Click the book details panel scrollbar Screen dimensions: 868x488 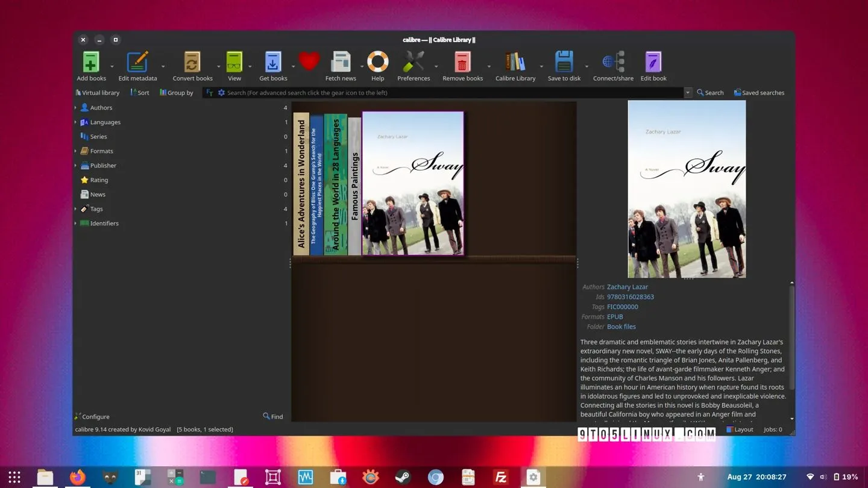[x=792, y=337]
